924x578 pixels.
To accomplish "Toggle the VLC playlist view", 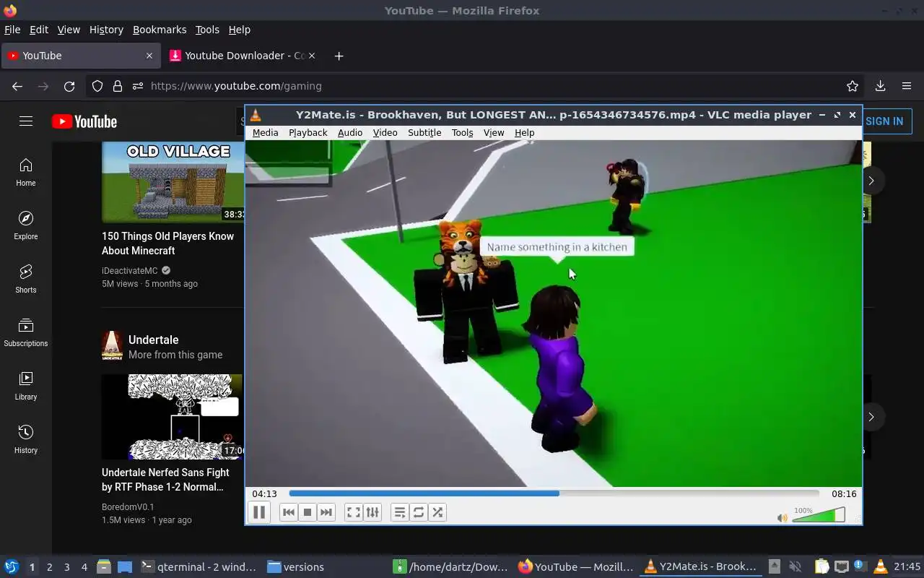I will click(x=400, y=512).
